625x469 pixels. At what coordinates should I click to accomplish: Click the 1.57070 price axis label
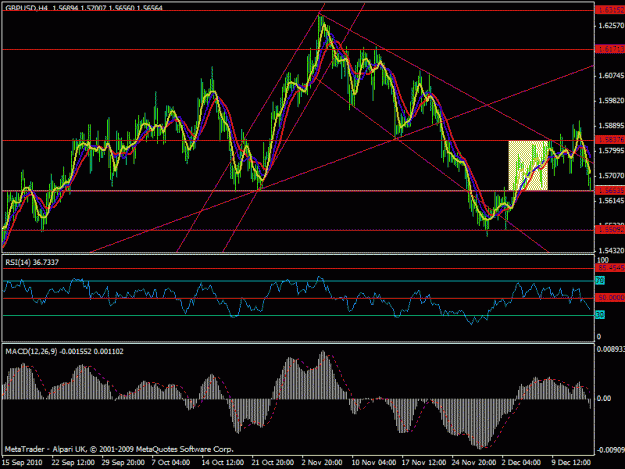pos(610,176)
